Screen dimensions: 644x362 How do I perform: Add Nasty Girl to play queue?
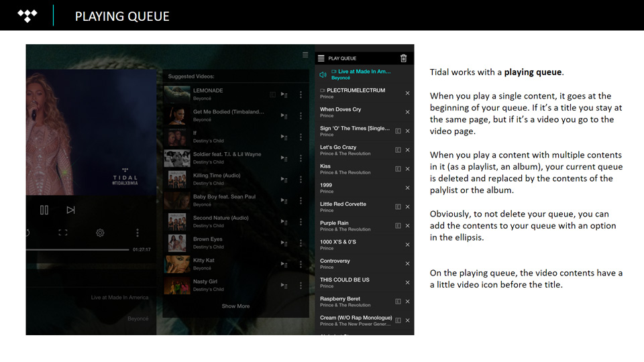(x=284, y=286)
